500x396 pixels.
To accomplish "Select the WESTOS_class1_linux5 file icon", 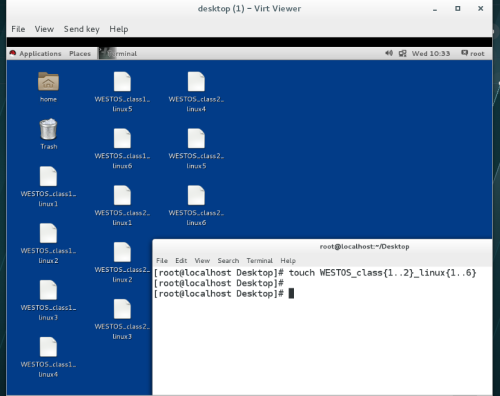I will (x=122, y=82).
